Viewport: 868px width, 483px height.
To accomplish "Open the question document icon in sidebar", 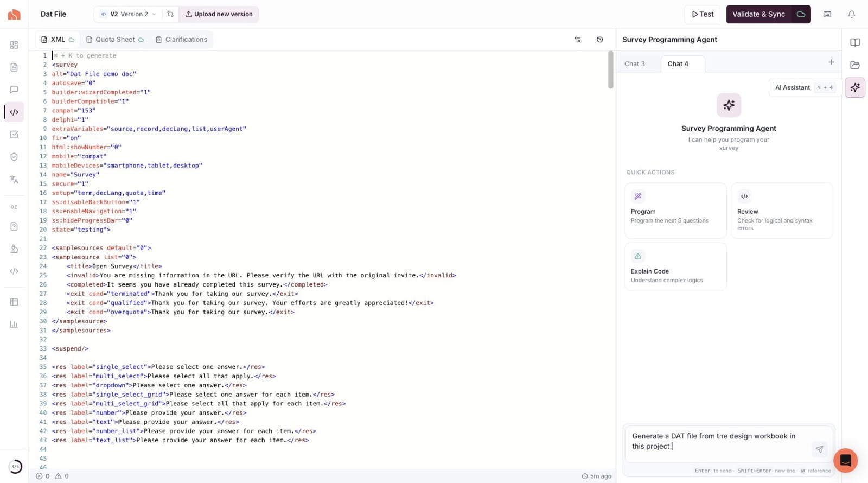I will point(14,226).
